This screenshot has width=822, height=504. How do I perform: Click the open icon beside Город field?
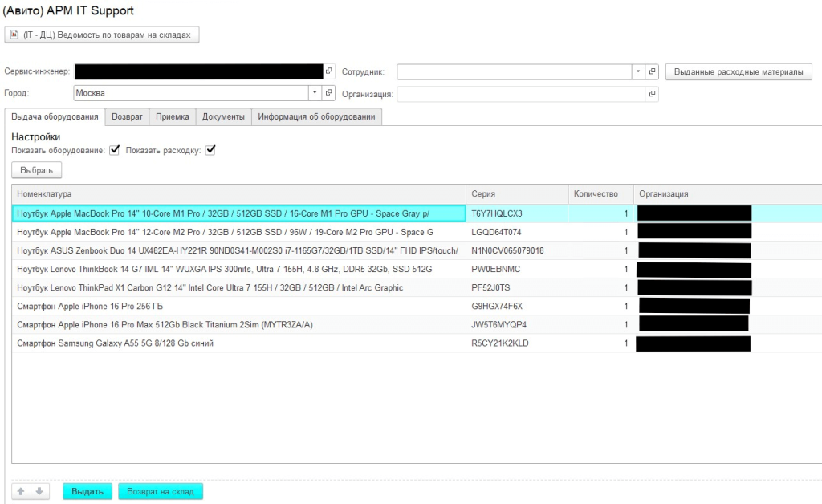(329, 93)
